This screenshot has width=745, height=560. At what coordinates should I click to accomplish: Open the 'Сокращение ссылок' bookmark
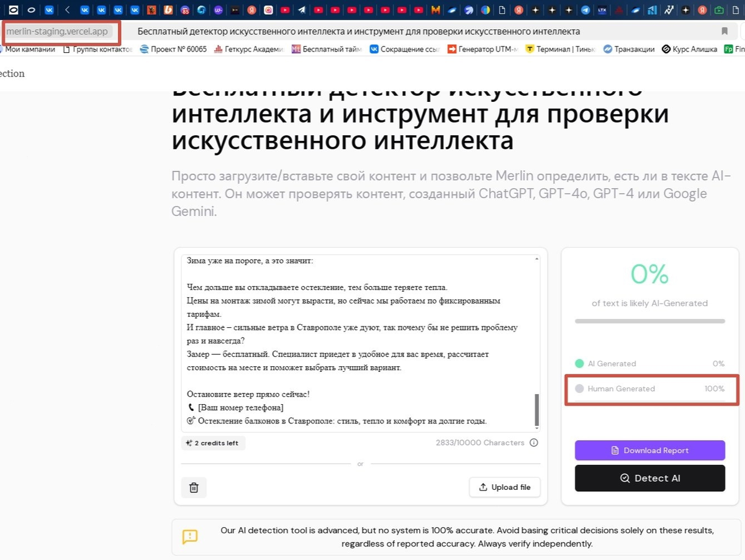click(404, 49)
